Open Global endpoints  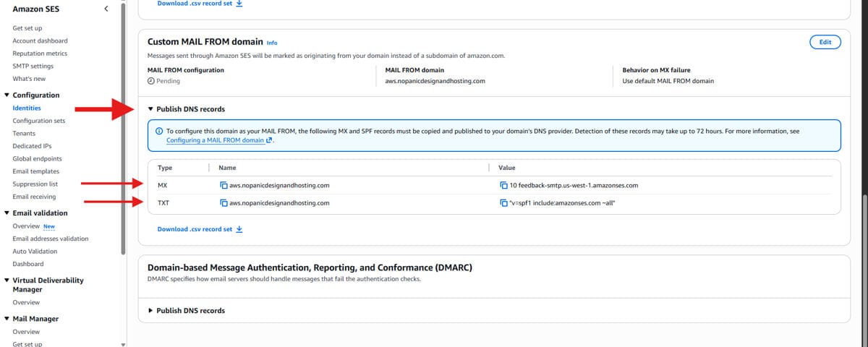(x=37, y=158)
